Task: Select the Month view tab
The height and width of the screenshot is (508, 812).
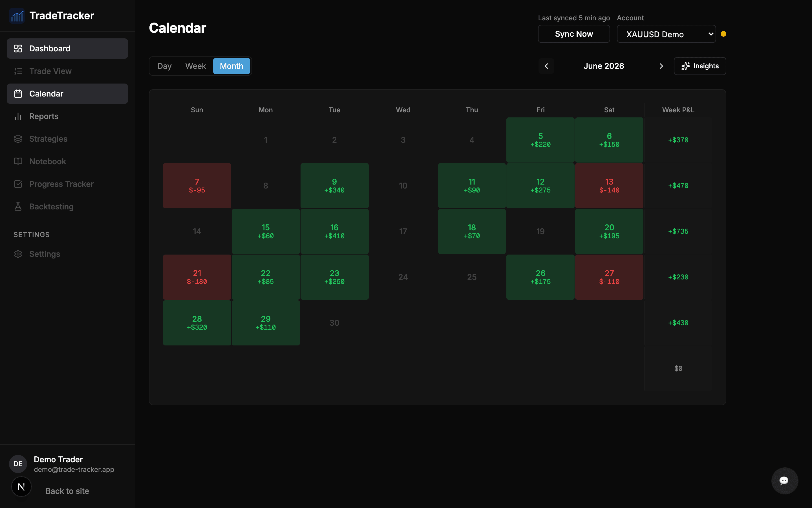Action: click(x=231, y=66)
